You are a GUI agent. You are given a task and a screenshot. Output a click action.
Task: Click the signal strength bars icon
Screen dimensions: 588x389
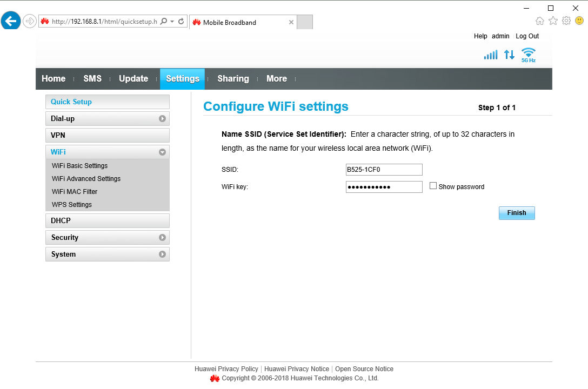(490, 54)
